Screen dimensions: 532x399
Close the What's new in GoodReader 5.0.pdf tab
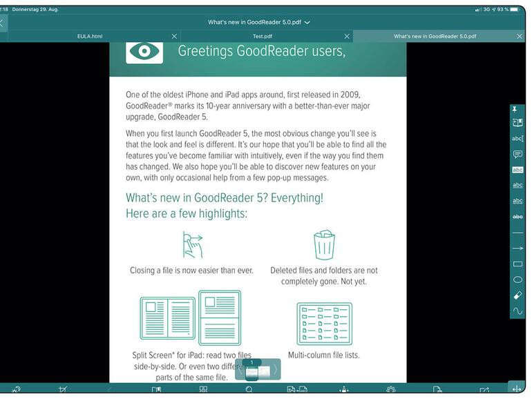pyautogui.click(x=520, y=37)
